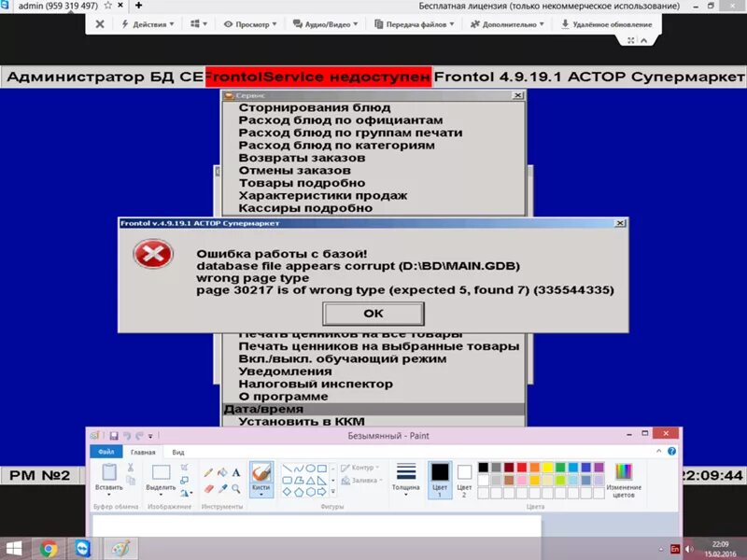Collapse the Paint ribbon with the chevron

(x=659, y=451)
